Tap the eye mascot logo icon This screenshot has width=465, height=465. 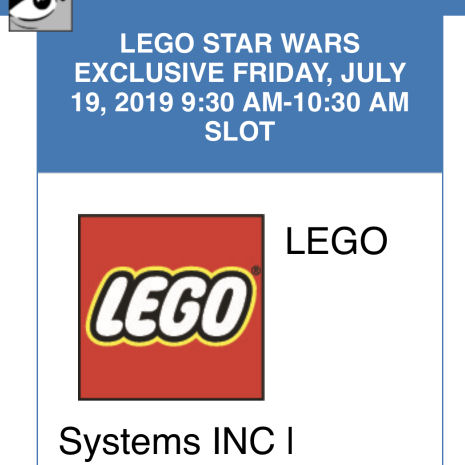40,15
